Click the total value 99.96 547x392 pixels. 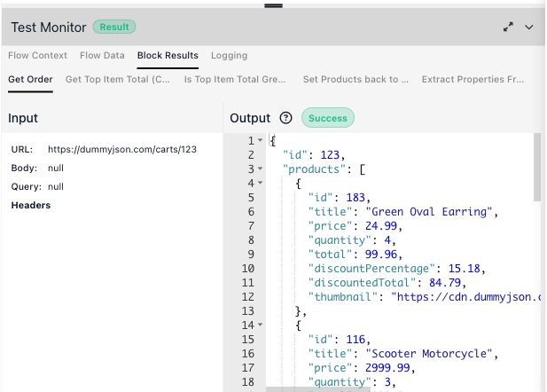tap(381, 255)
